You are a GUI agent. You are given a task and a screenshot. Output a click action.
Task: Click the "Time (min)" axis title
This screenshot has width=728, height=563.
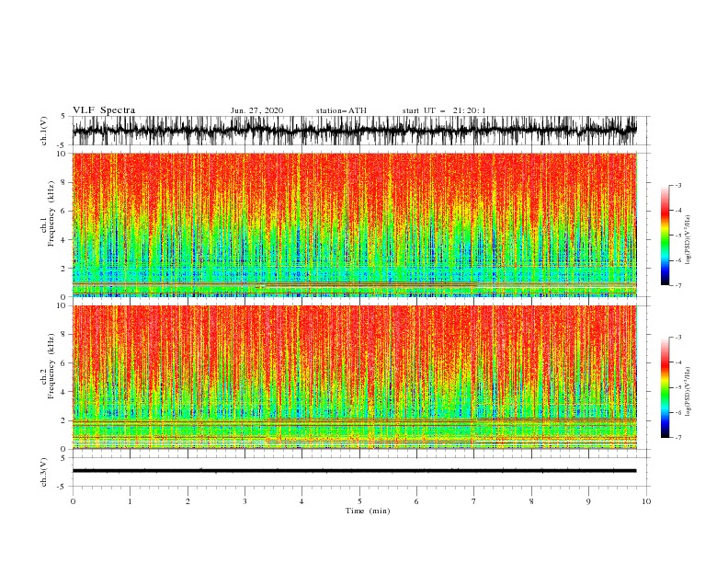pyautogui.click(x=368, y=511)
